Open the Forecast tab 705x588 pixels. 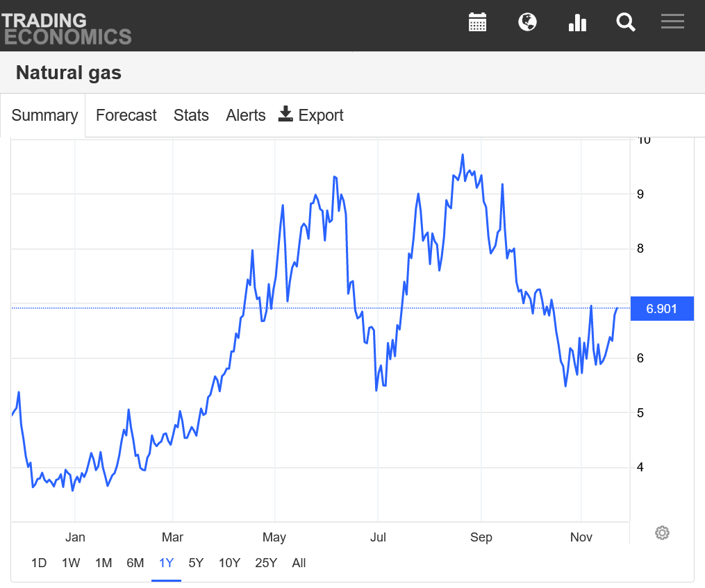point(126,115)
